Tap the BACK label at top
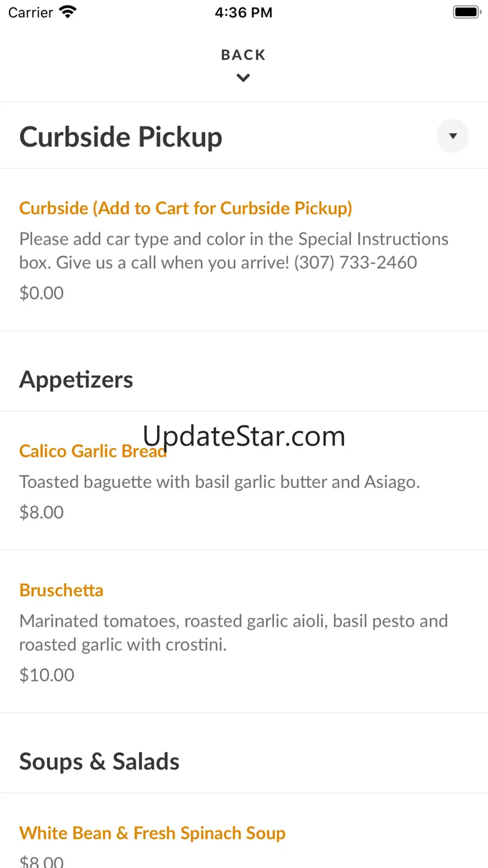The image size is (488, 868). coord(243,55)
